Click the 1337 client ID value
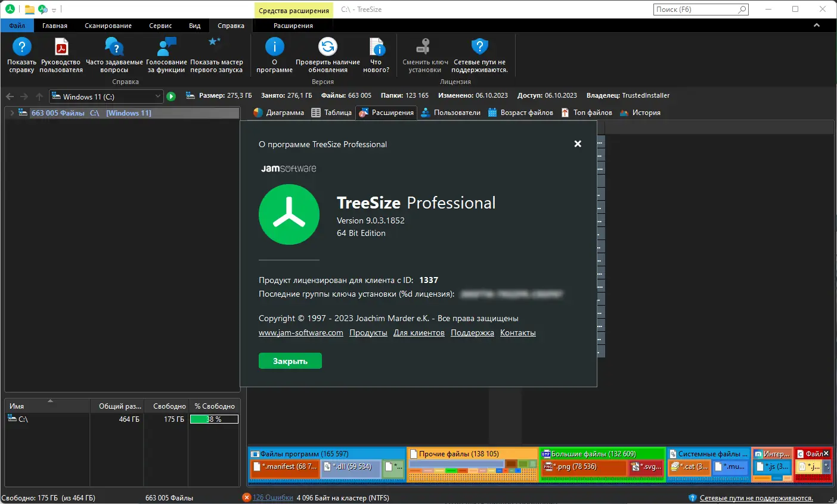Viewport: 837px width, 504px height. (429, 280)
